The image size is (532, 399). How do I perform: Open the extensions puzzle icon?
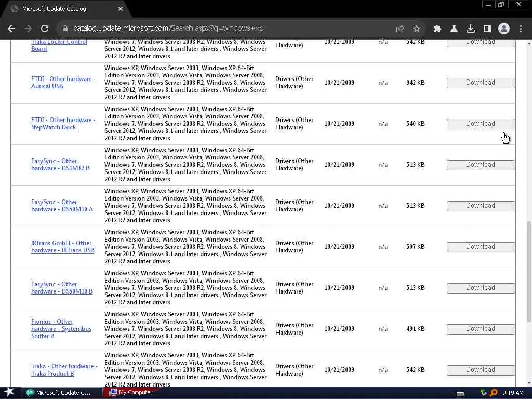[x=437, y=29]
